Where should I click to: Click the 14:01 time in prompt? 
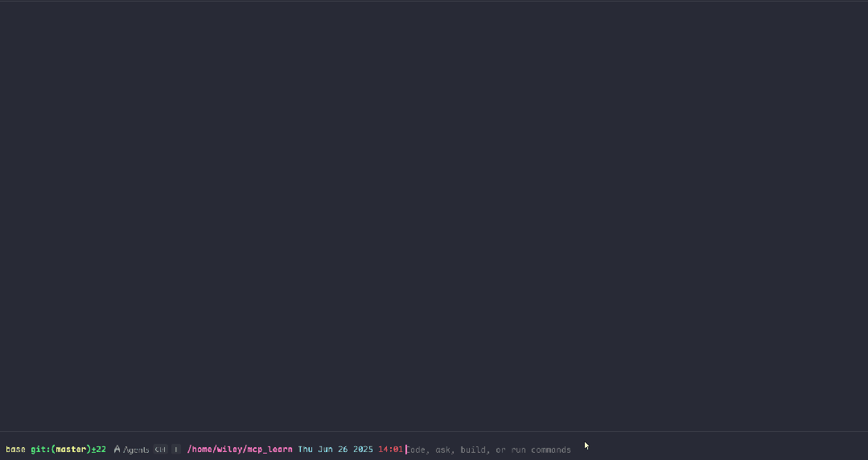(391, 450)
